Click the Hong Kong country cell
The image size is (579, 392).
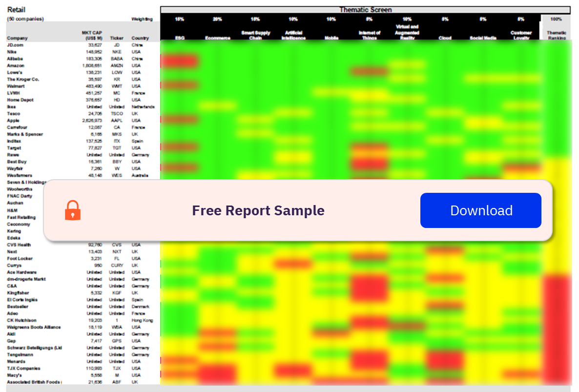point(142,320)
